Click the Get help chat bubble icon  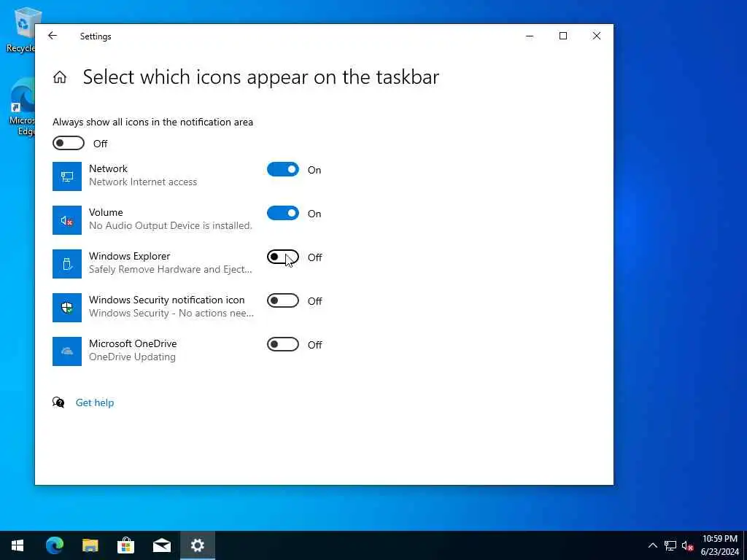tap(58, 402)
